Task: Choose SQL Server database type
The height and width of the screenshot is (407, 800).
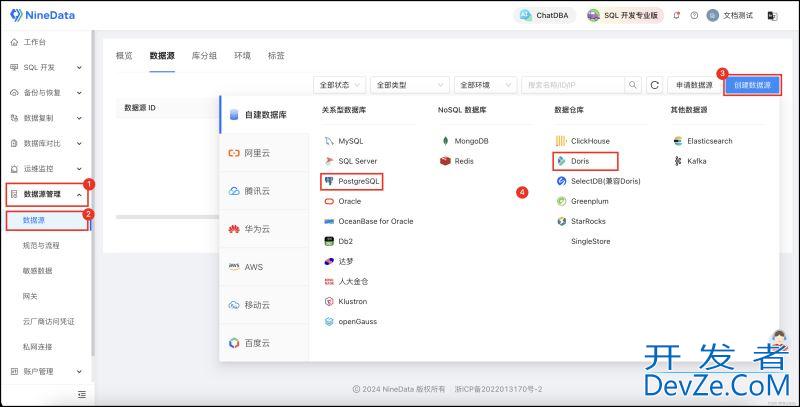Action: pyautogui.click(x=351, y=161)
